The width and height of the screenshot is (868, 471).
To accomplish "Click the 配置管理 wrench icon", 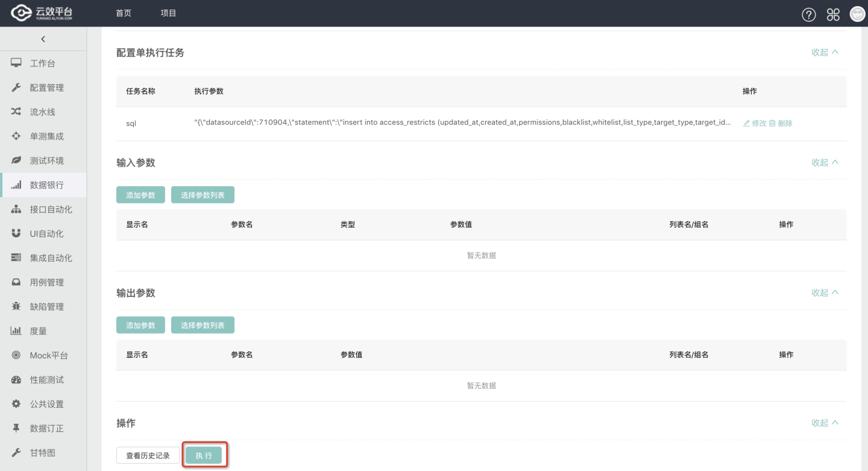I will click(x=16, y=87).
